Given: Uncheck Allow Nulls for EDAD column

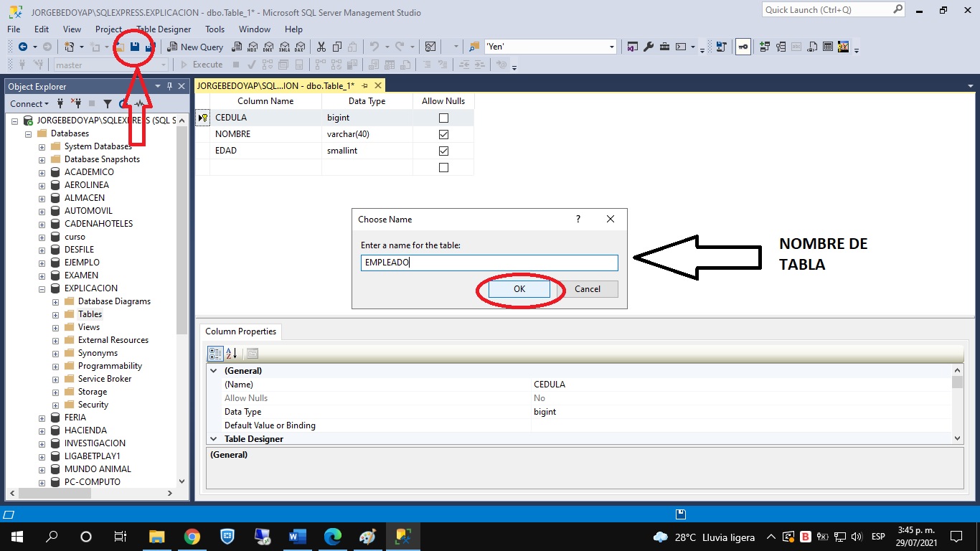Looking at the screenshot, I should pos(443,151).
